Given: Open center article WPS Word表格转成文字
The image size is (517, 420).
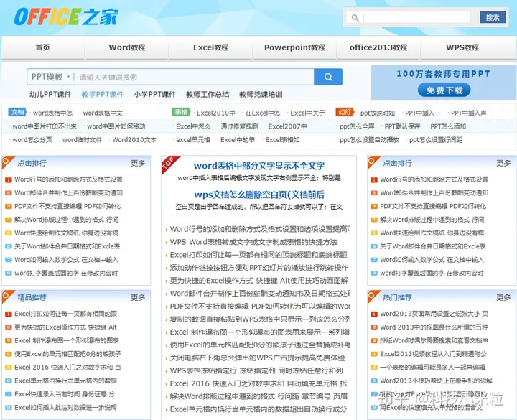Looking at the screenshot, I should point(253,242).
